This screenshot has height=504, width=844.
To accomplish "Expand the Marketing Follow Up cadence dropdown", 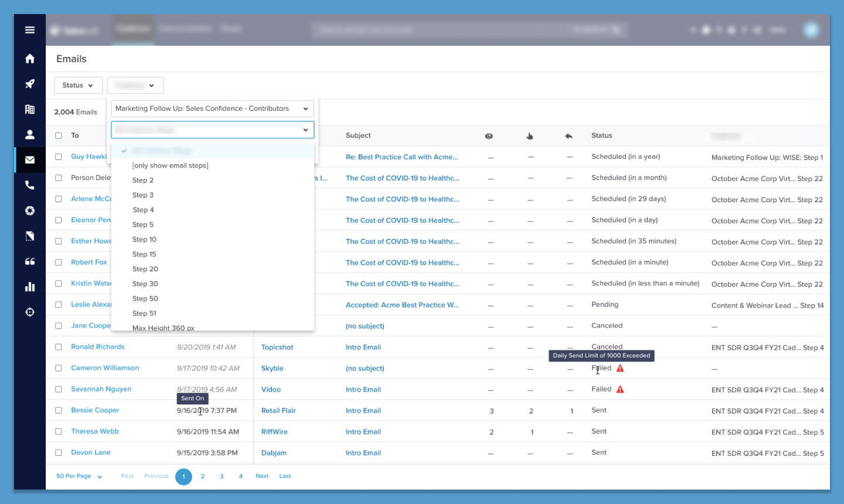I will point(212,108).
